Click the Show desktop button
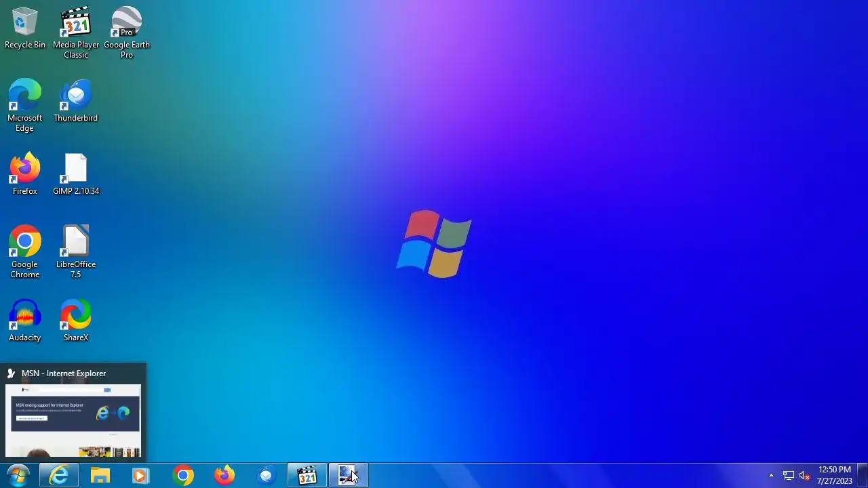Image resolution: width=868 pixels, height=488 pixels. (x=863, y=475)
